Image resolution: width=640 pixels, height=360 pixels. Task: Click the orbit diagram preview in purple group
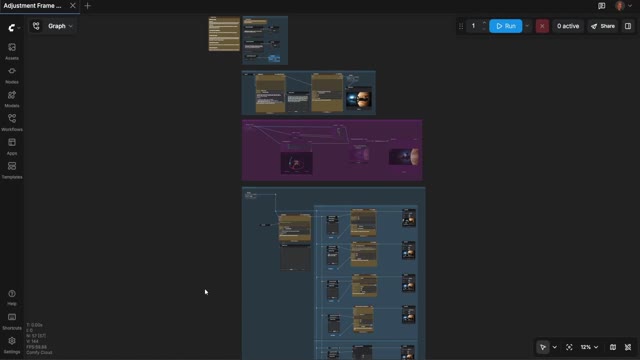[x=297, y=163]
